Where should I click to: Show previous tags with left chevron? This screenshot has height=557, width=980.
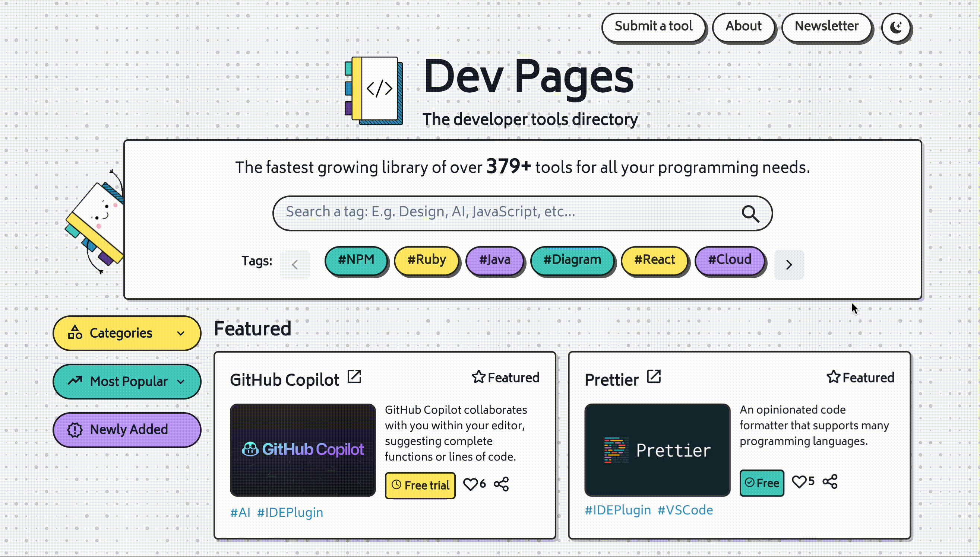click(295, 265)
